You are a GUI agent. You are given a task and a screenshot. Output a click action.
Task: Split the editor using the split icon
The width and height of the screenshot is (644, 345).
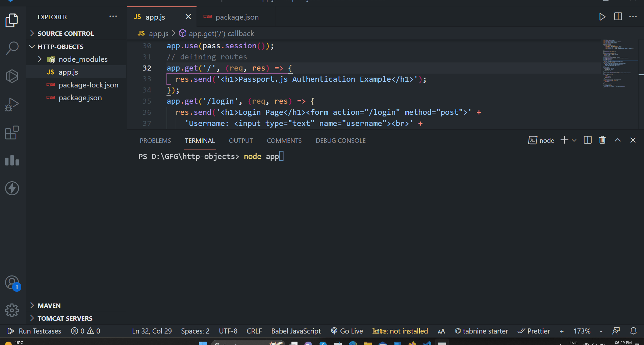(618, 16)
